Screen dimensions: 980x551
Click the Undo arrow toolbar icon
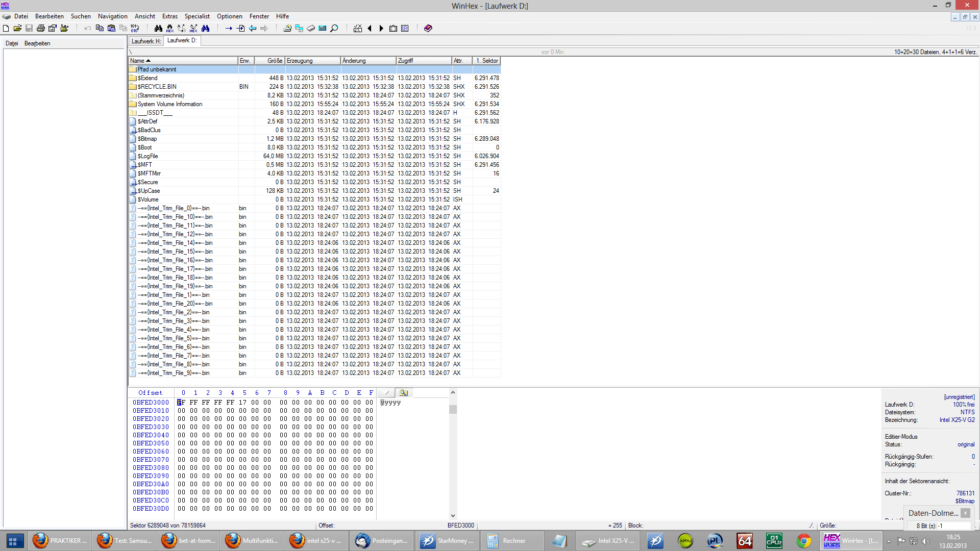point(88,29)
